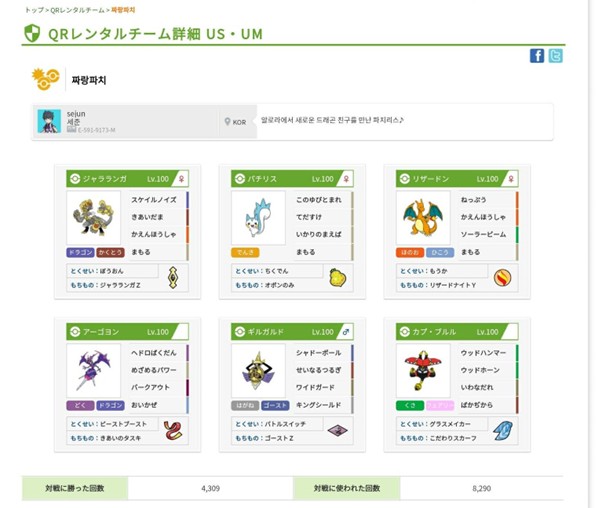Screen dimensions: 602x508
Task: Click the Sitrus Berry item icon
Action: coord(339,276)
